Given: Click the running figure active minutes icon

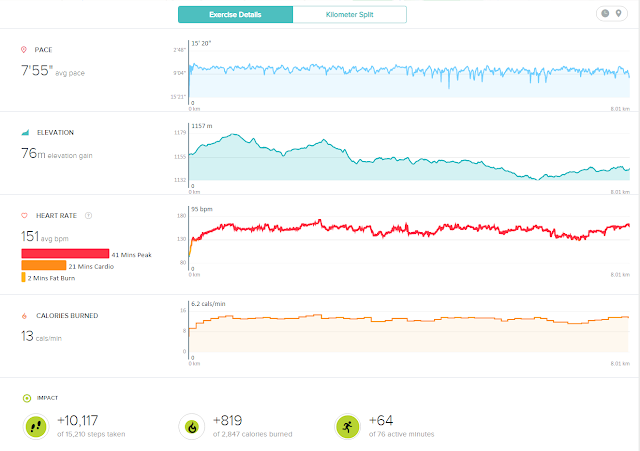Looking at the screenshot, I should pos(347,427).
